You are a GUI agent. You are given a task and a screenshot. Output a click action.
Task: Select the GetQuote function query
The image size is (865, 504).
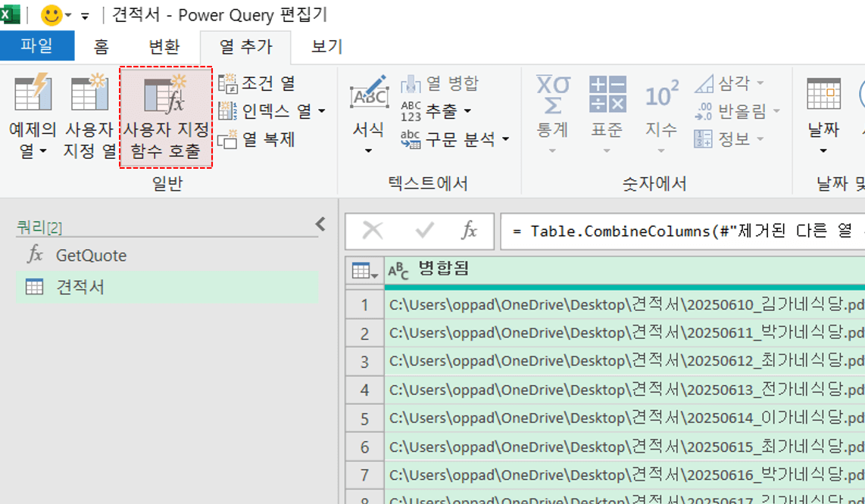tap(91, 256)
